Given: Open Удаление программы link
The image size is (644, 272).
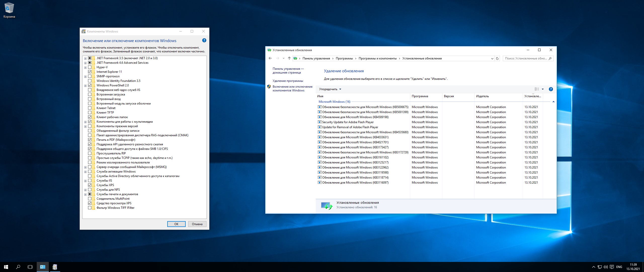Looking at the screenshot, I should (288, 81).
